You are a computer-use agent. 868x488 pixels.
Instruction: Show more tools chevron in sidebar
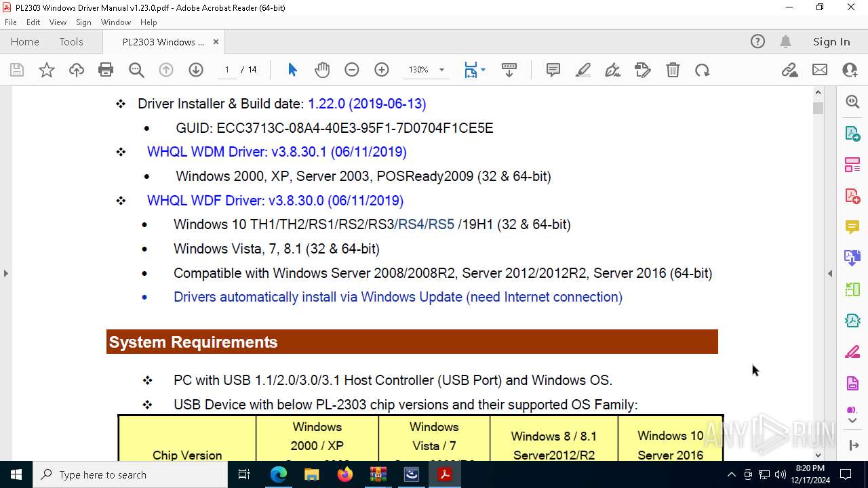pos(852,421)
